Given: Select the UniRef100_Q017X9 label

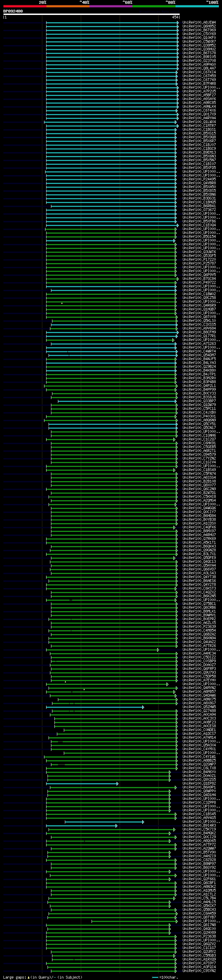Looking at the screenshot, I should (199, 114).
